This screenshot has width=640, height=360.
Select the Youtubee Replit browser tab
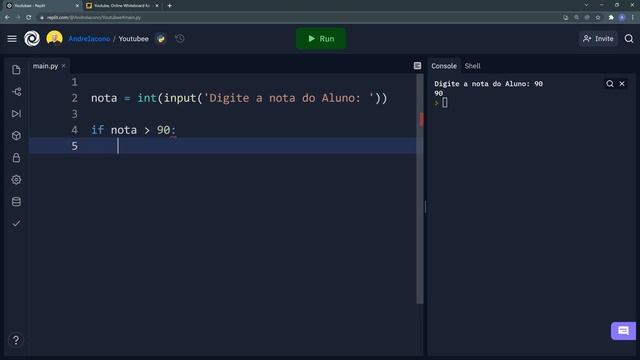(41, 6)
